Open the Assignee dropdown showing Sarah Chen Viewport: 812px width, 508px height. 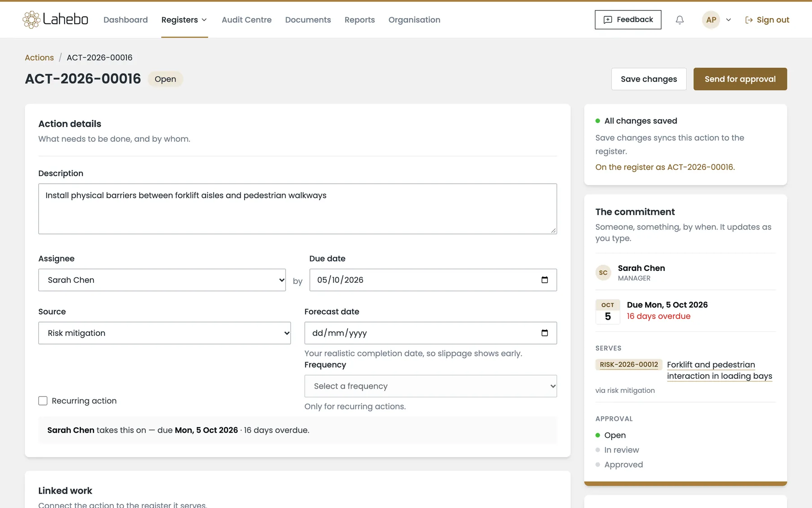162,280
